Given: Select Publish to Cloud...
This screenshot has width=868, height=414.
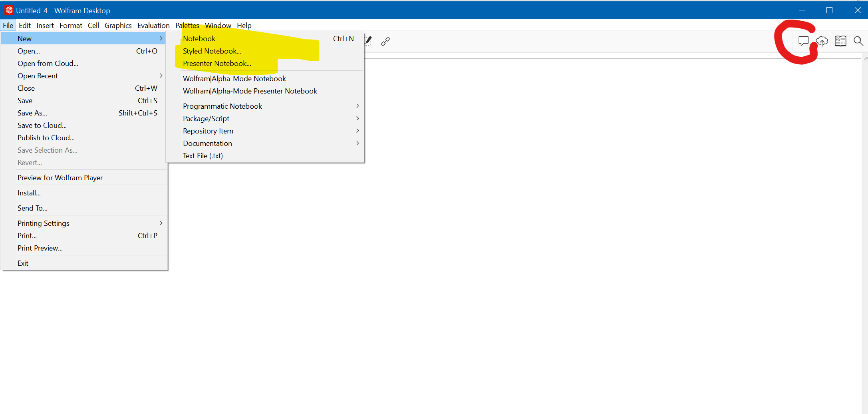Looking at the screenshot, I should (84, 138).
